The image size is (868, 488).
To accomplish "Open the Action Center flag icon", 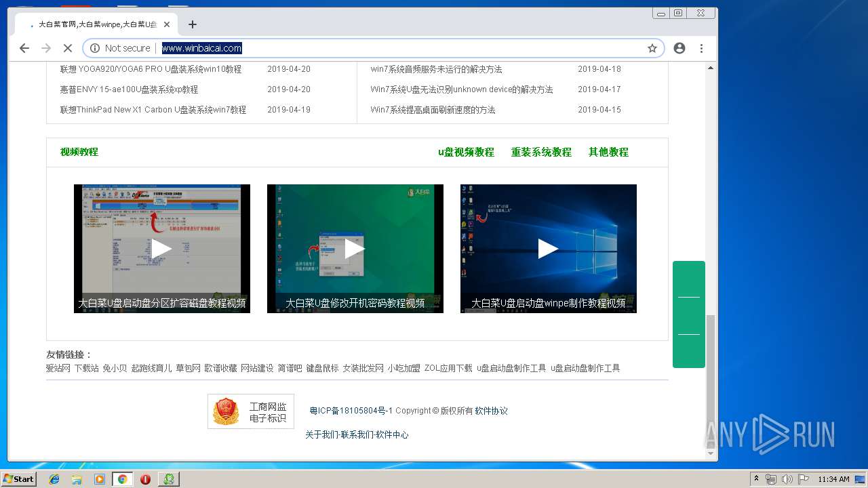I will (x=804, y=479).
